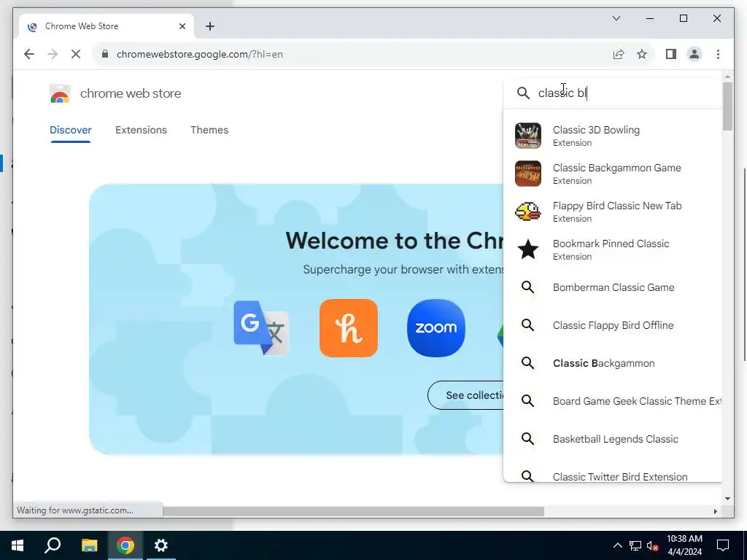Switch to the Discover tab

[x=71, y=130]
